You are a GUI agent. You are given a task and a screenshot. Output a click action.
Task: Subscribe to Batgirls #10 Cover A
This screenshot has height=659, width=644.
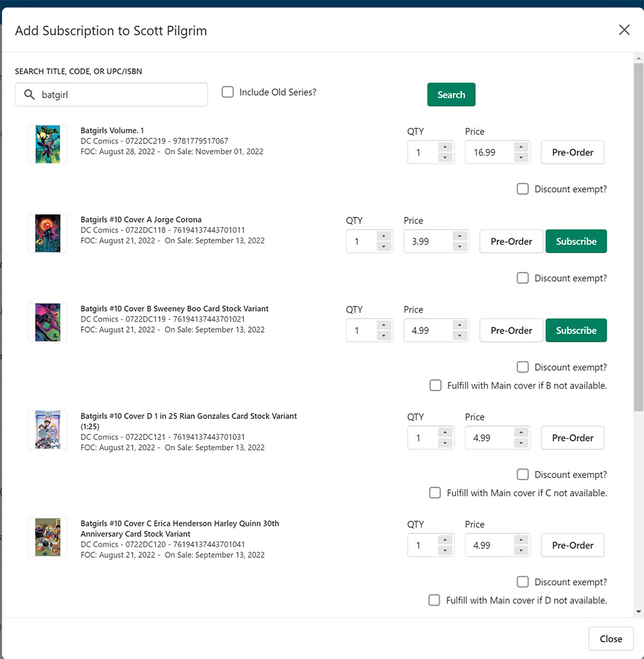pos(576,241)
